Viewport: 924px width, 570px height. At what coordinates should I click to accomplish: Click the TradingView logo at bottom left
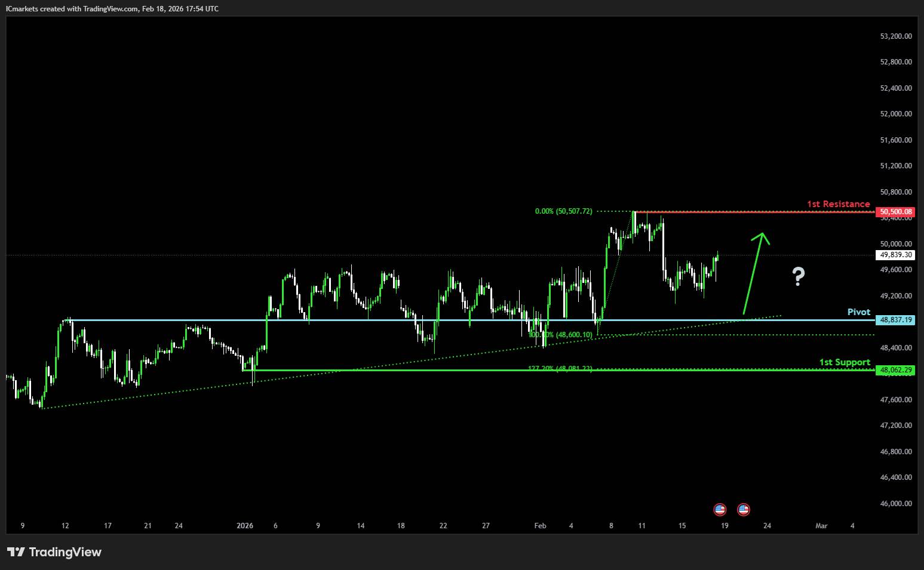54,552
